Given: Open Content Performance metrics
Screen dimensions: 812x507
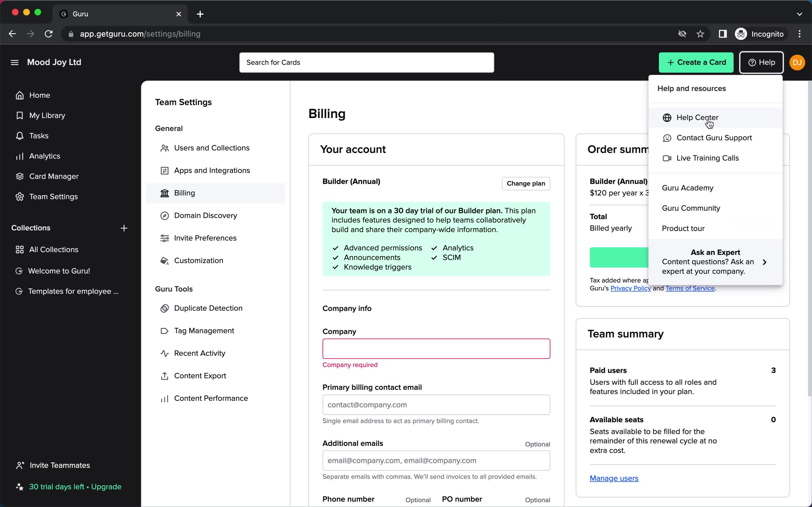Looking at the screenshot, I should (x=210, y=398).
